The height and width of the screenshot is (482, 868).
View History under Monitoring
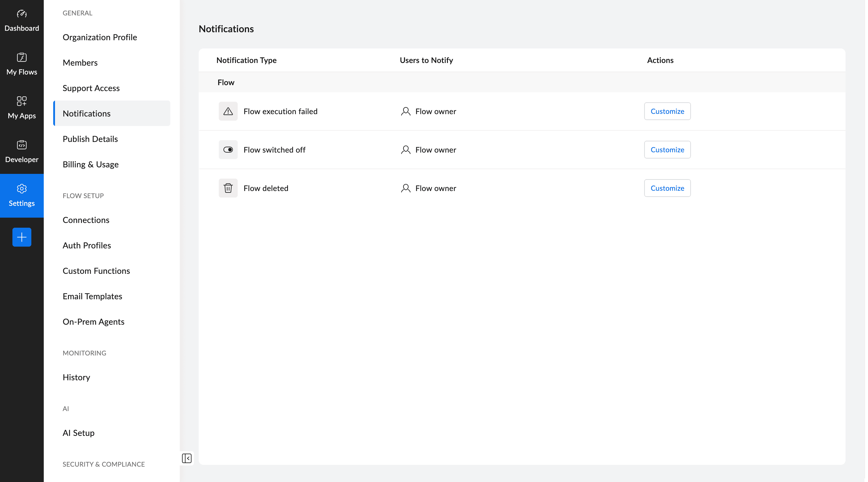pos(77,377)
